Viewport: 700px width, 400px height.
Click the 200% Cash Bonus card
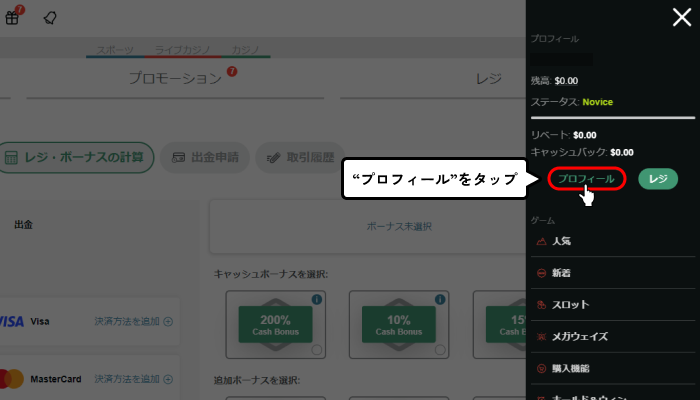click(275, 325)
